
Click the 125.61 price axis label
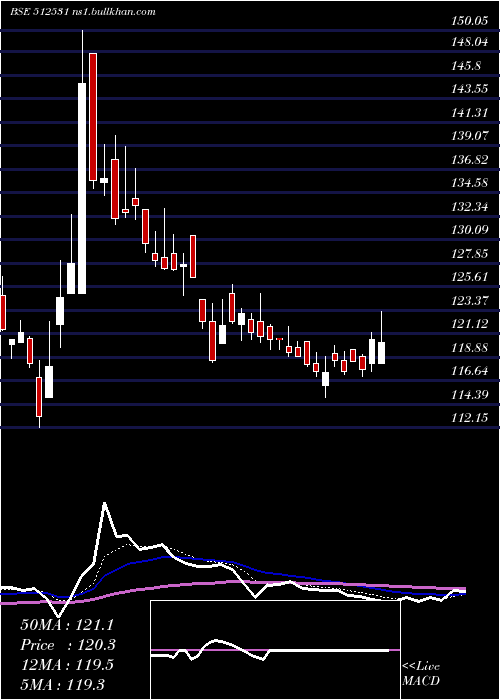pos(469,277)
